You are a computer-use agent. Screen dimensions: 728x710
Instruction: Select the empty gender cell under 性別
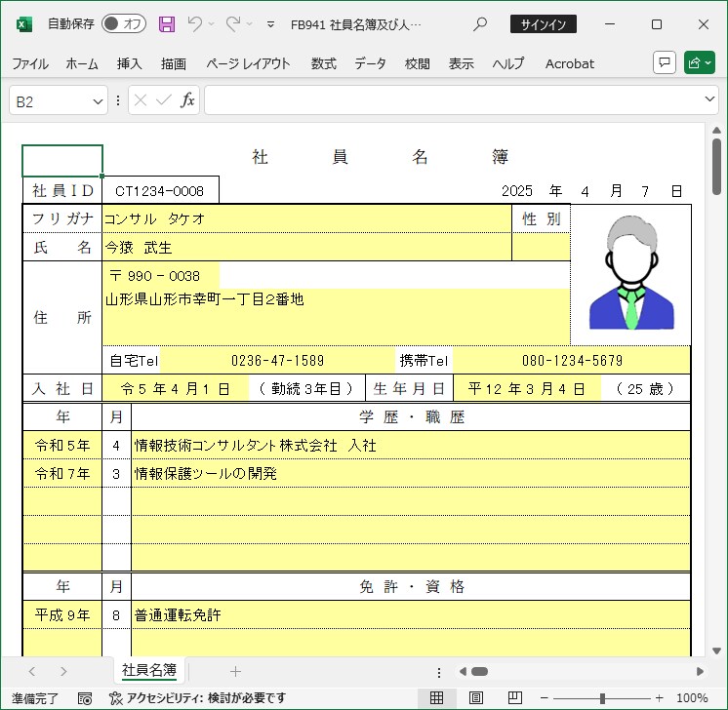[541, 248]
